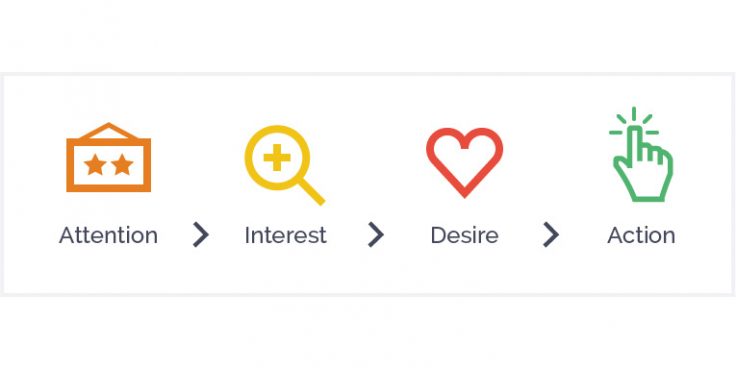Click the orange Attention signboard icon
Screen dimensions: 736x368
pyautogui.click(x=108, y=157)
